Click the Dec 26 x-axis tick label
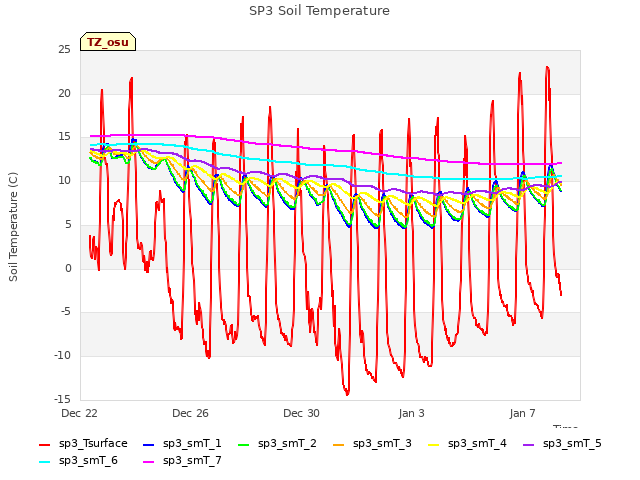 coord(190,413)
